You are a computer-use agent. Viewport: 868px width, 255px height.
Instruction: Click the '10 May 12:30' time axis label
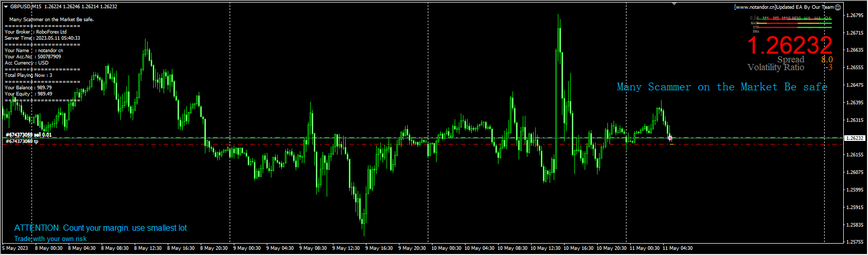545,248
